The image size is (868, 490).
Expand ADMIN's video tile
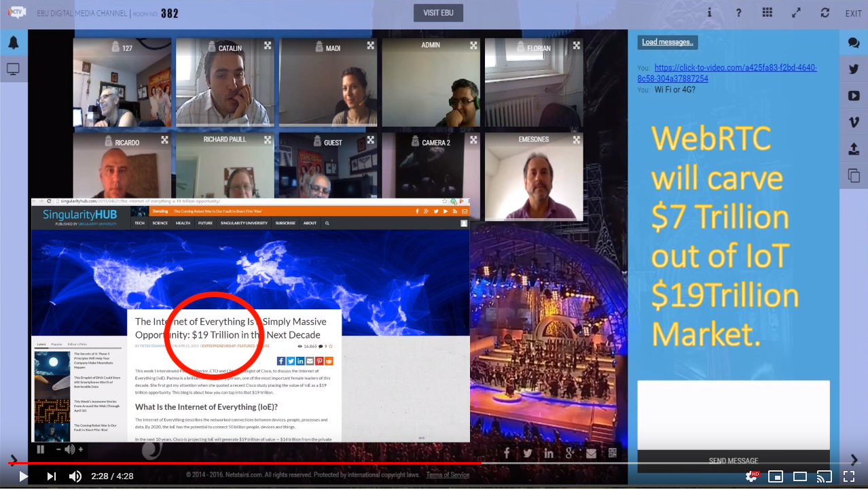[475, 46]
